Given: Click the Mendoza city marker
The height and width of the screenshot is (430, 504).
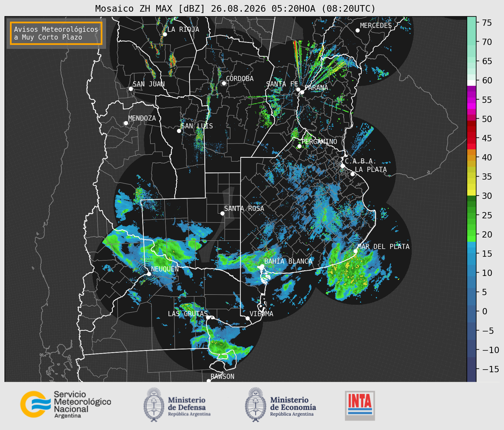Looking at the screenshot, I should pos(126,123).
